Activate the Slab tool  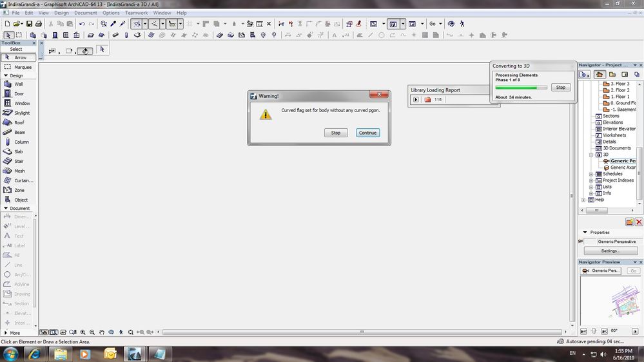click(19, 151)
